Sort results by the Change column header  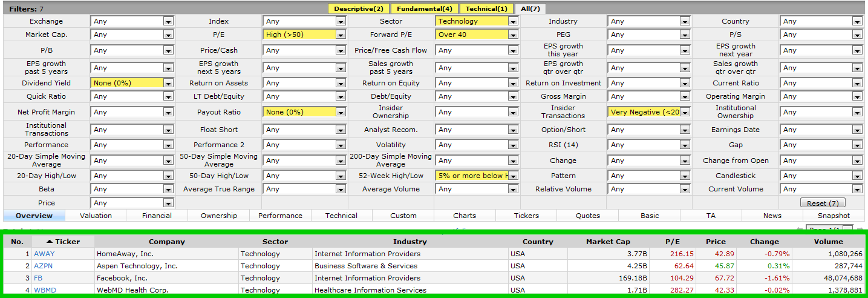point(765,242)
